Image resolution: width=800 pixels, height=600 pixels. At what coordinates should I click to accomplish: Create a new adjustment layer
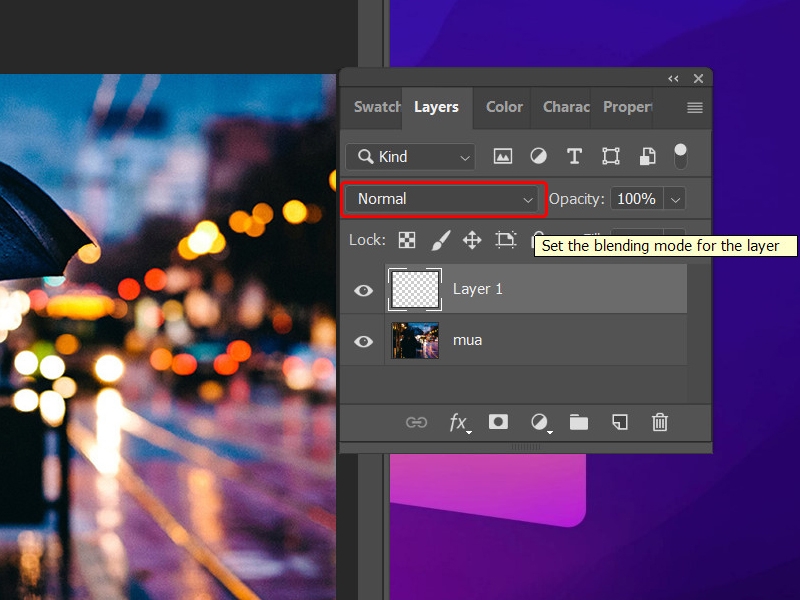coord(538,422)
